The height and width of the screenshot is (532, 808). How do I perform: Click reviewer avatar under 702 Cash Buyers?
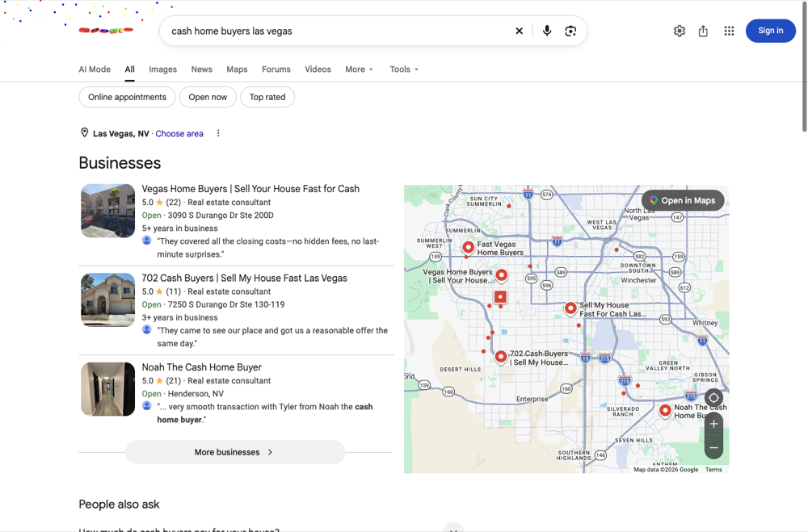pyautogui.click(x=147, y=329)
